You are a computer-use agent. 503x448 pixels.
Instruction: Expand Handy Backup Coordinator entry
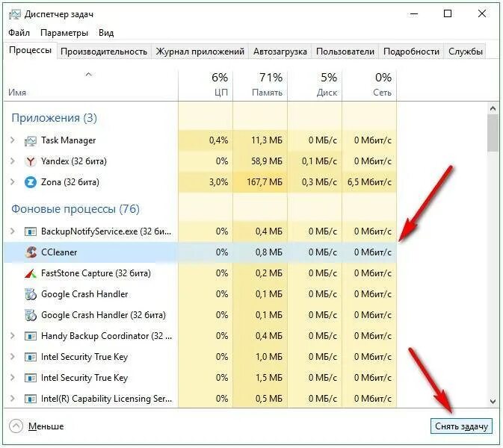[x=13, y=336]
